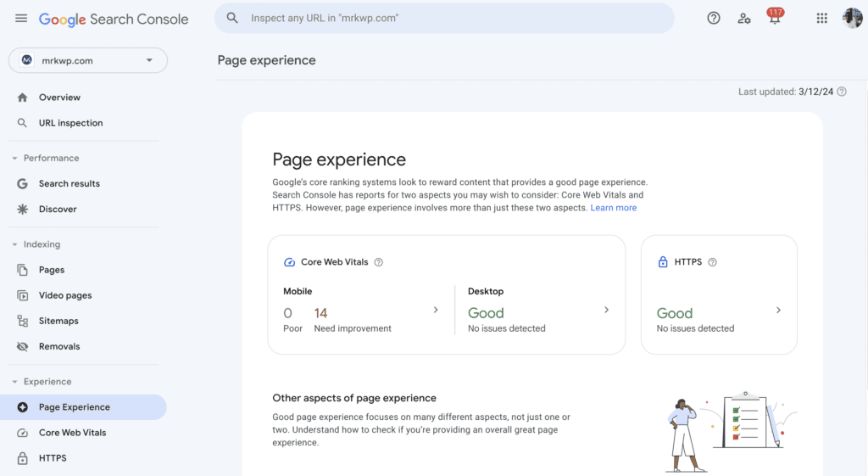The height and width of the screenshot is (476, 868).
Task: Click the Core Web Vitals gauge sidebar icon
Action: [22, 433]
